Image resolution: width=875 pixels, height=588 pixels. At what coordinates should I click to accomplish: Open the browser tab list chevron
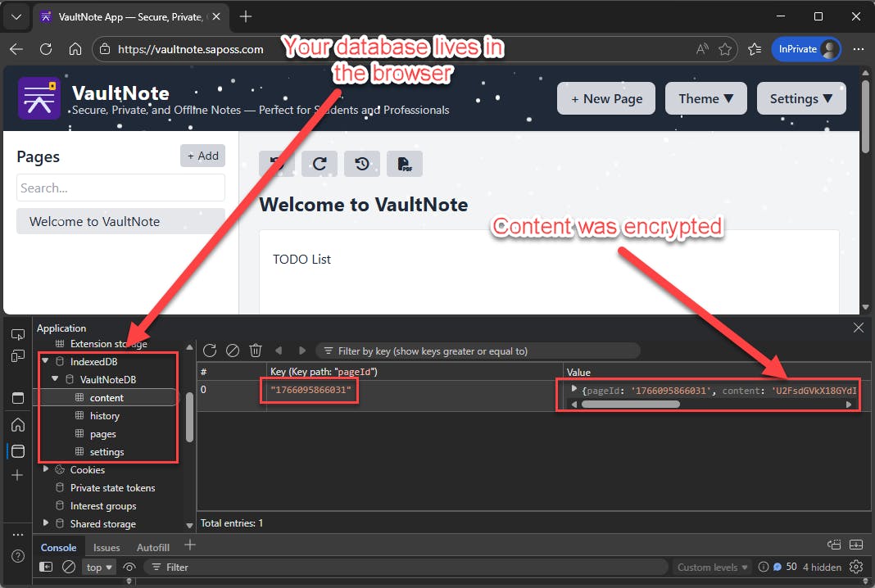pos(16,16)
